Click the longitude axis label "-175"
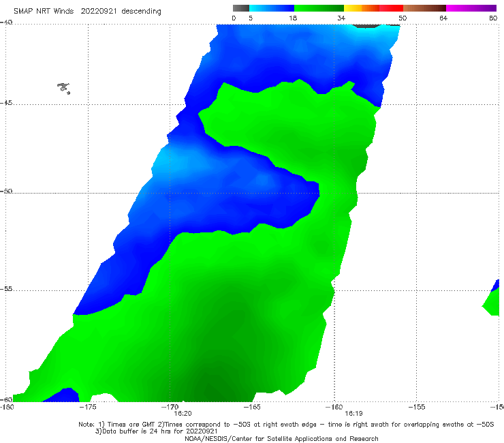Image resolution: width=504 pixels, height=443 pixels. [x=88, y=408]
